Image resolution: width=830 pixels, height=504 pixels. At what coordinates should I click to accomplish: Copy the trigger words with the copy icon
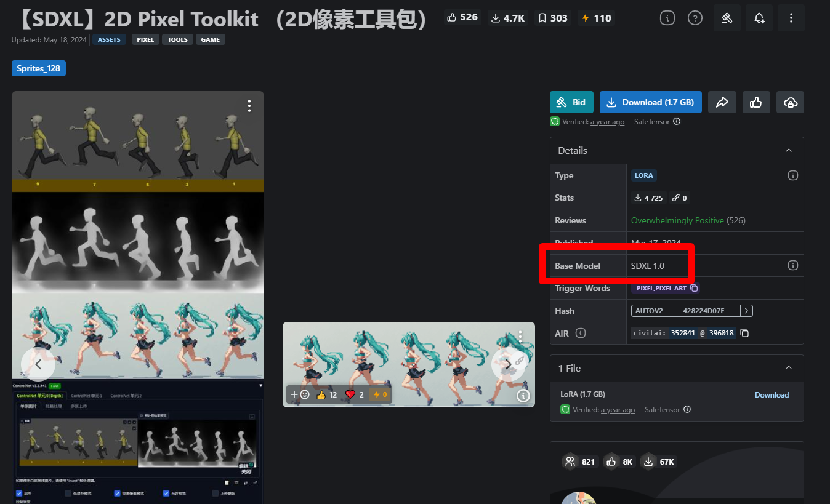point(694,288)
